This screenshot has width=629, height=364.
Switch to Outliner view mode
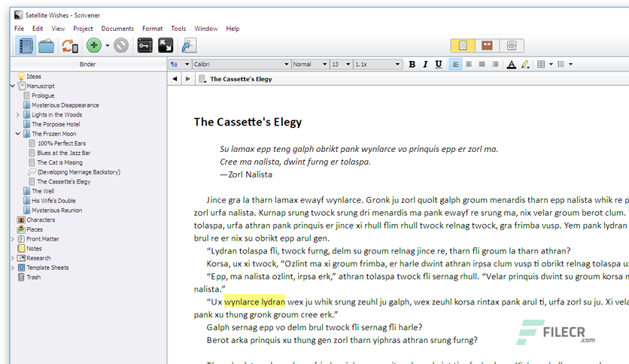512,46
